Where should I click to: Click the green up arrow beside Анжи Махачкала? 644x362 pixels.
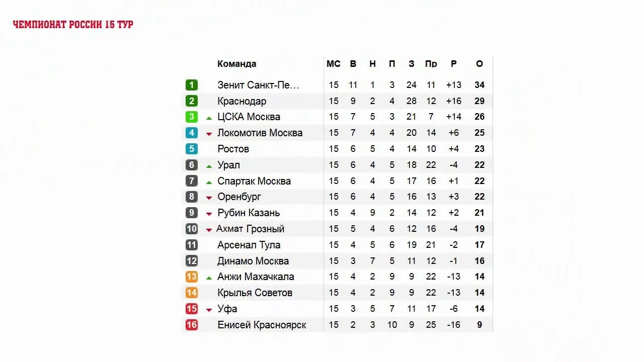coord(209,278)
